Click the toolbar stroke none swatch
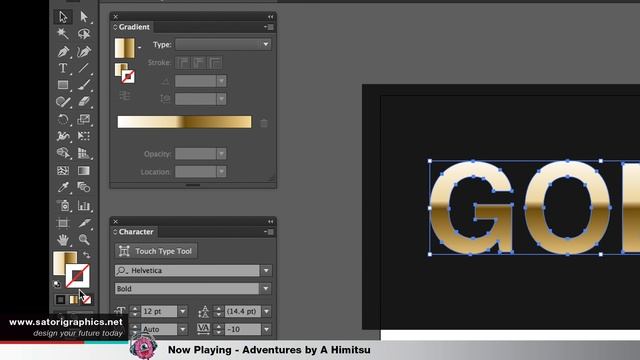This screenshot has height=360, width=640. tap(78, 276)
